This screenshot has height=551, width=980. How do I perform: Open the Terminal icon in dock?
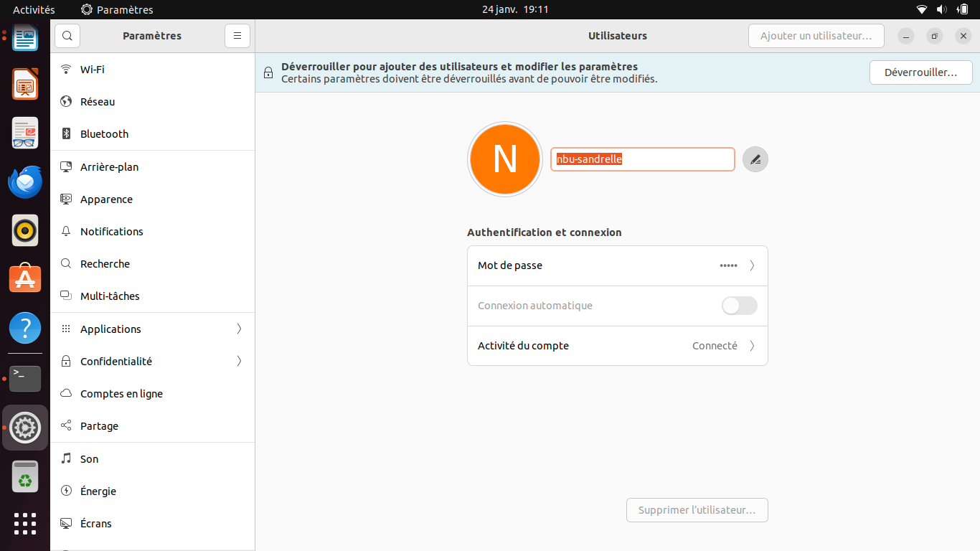[x=25, y=378]
